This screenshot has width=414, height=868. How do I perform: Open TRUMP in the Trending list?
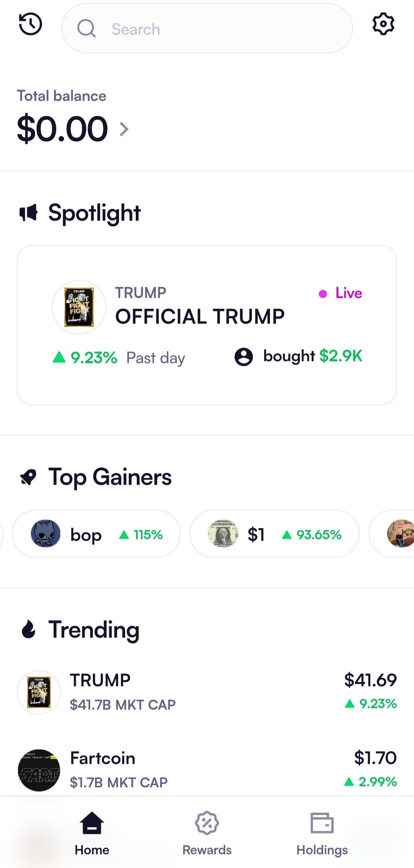coord(207,692)
